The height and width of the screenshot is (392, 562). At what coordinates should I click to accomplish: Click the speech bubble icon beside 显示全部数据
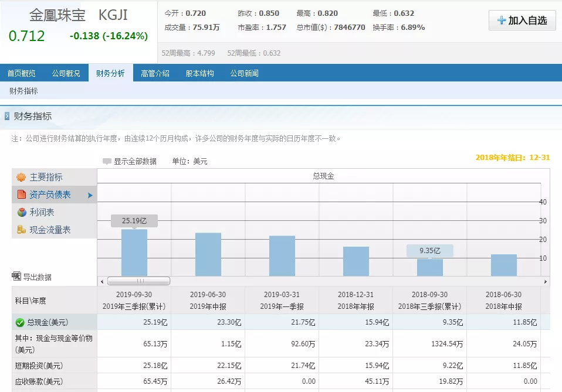click(x=107, y=161)
